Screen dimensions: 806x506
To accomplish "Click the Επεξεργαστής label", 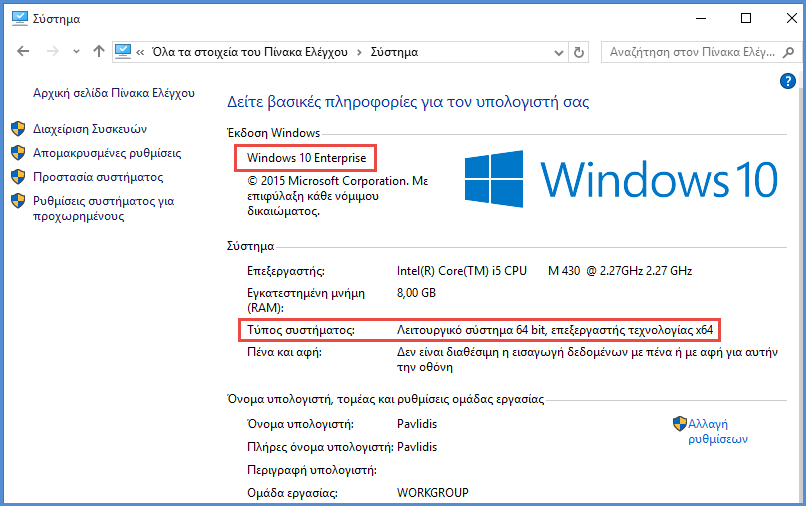I will (x=286, y=271).
